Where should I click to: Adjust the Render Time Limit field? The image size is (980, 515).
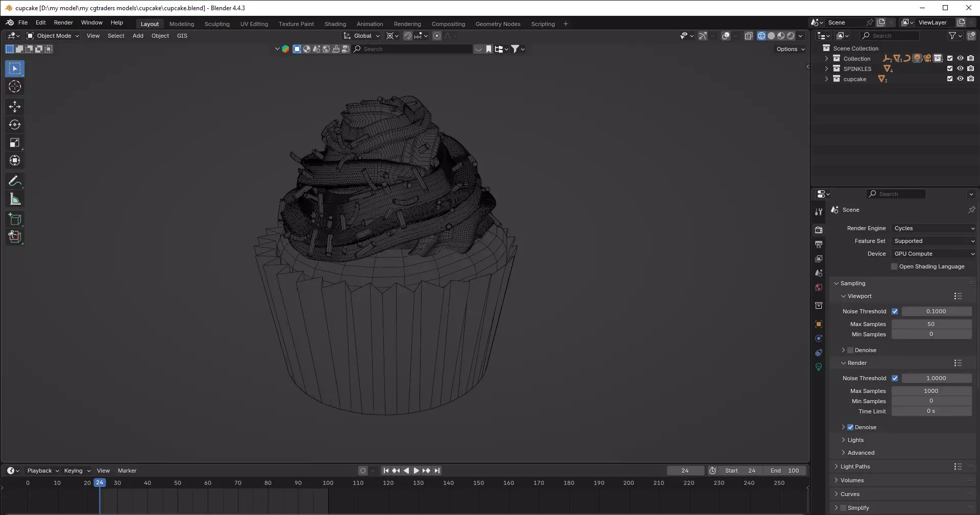click(x=932, y=411)
